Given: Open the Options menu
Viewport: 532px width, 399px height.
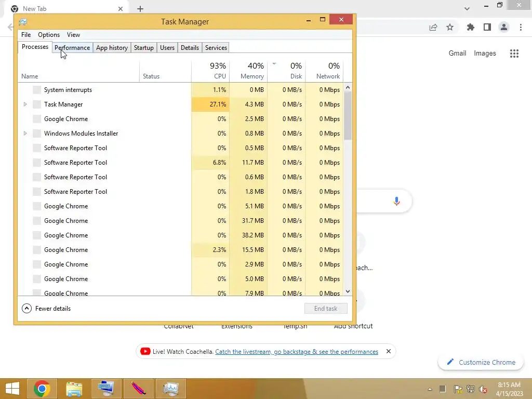Looking at the screenshot, I should point(49,35).
